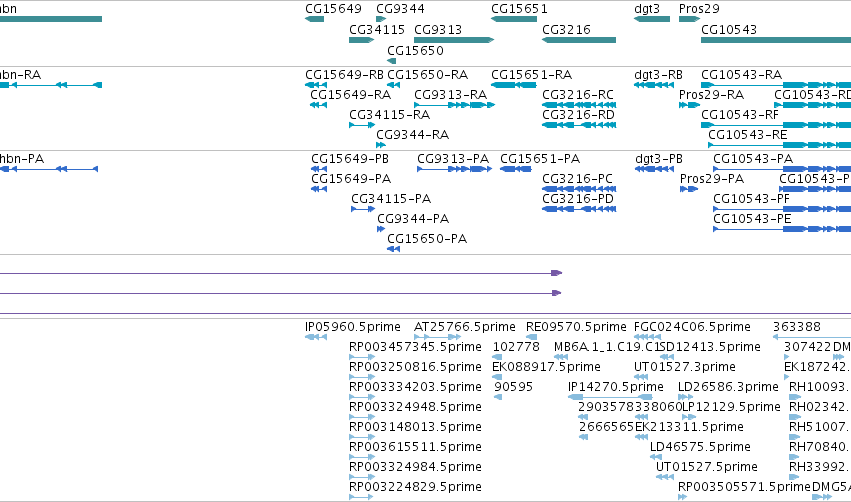851x502 pixels.
Task: Click EST RP003457345.5prime
Action: [415, 347]
